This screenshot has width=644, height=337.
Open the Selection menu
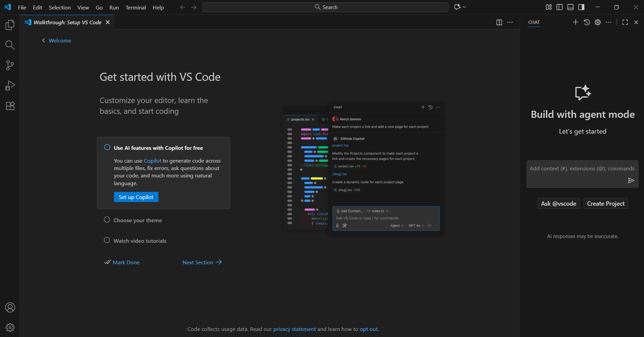click(60, 7)
